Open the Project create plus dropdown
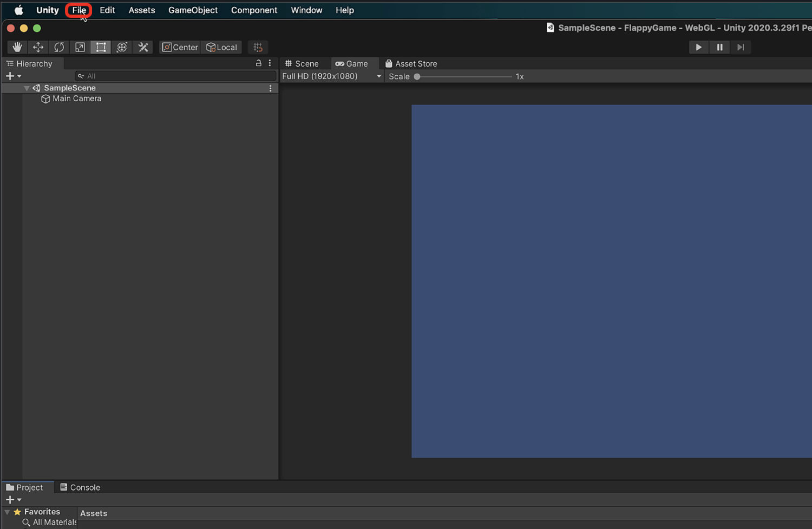 pyautogui.click(x=13, y=500)
